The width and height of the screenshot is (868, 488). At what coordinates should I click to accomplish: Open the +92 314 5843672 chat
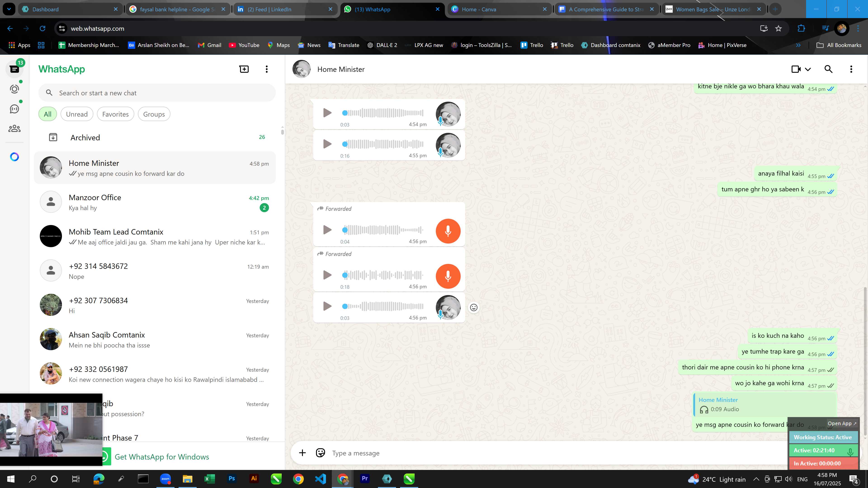click(155, 271)
